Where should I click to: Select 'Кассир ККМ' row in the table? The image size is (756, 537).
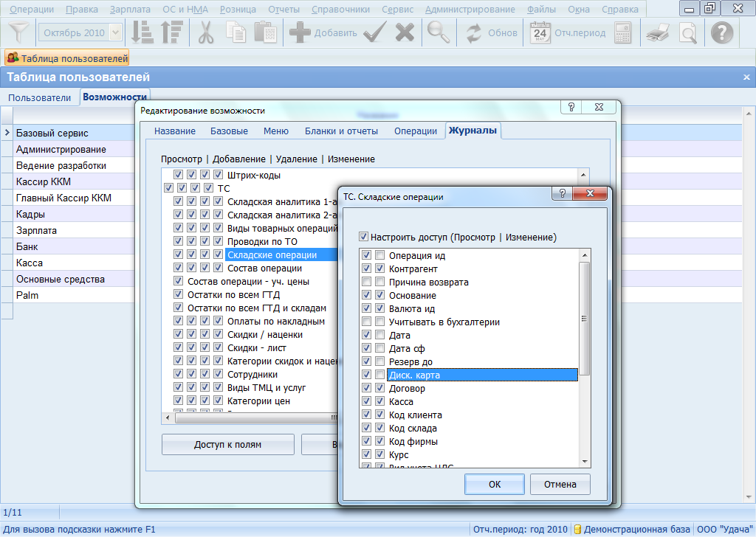[x=44, y=182]
